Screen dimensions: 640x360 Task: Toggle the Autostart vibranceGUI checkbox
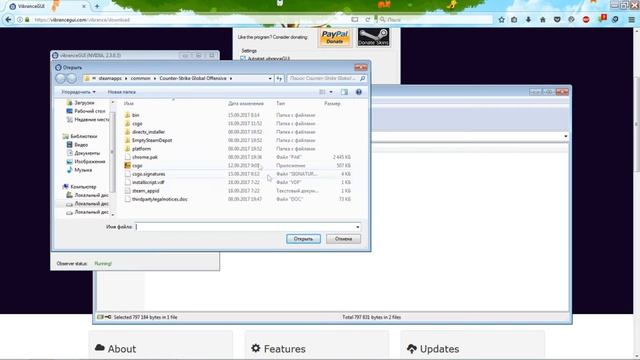[243, 59]
